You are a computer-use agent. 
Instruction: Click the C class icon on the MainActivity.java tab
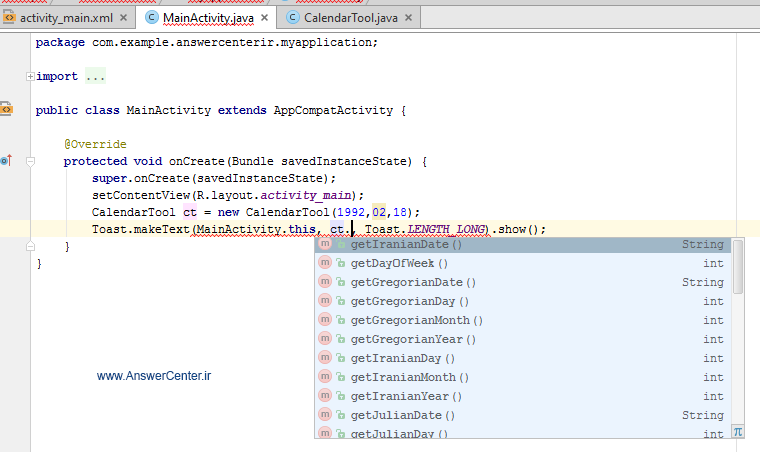[x=152, y=17]
